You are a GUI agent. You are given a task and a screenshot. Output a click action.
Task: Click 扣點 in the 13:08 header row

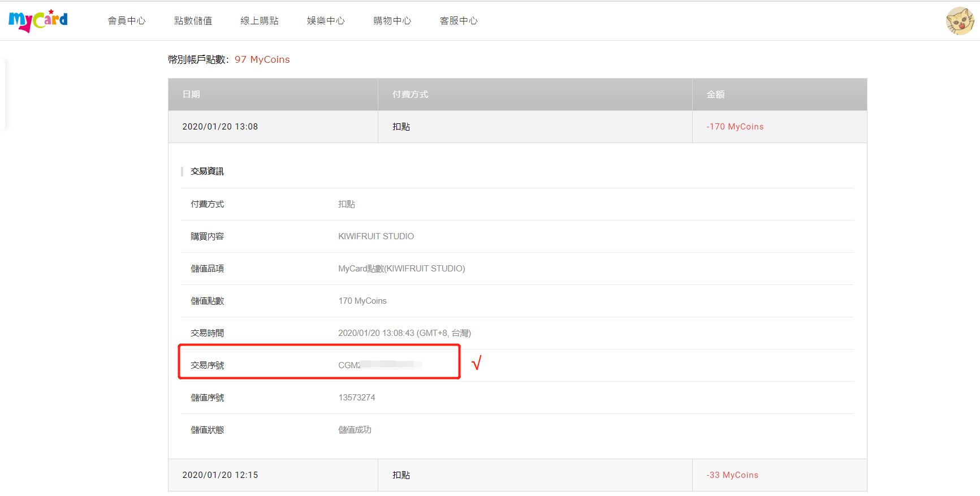[x=401, y=127]
